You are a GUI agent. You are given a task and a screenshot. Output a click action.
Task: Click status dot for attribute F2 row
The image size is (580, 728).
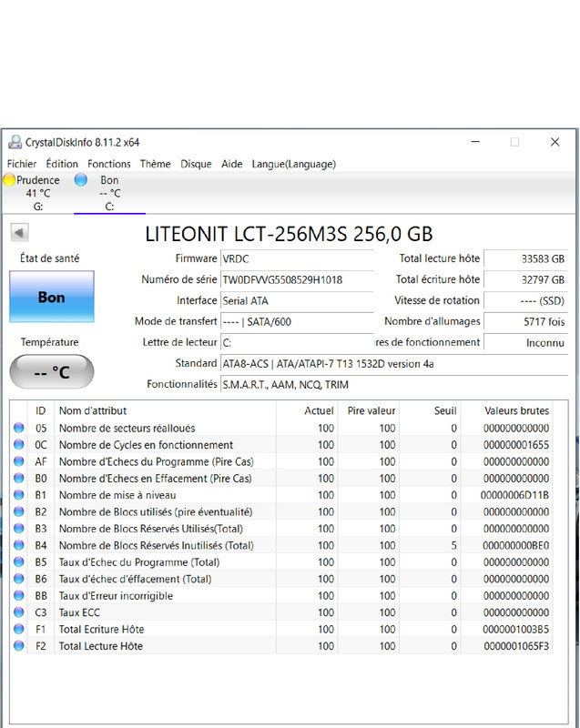(x=18, y=645)
